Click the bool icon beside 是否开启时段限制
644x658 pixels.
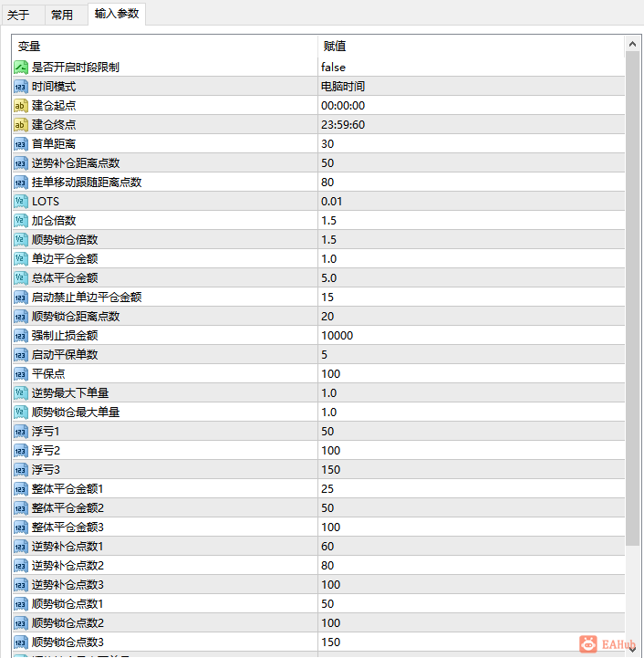[x=21, y=68]
